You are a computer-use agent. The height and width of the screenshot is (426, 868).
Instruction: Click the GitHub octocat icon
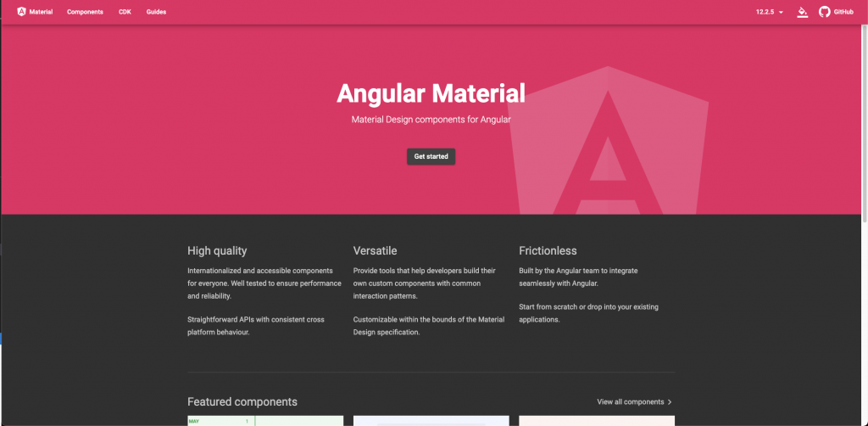tap(824, 12)
